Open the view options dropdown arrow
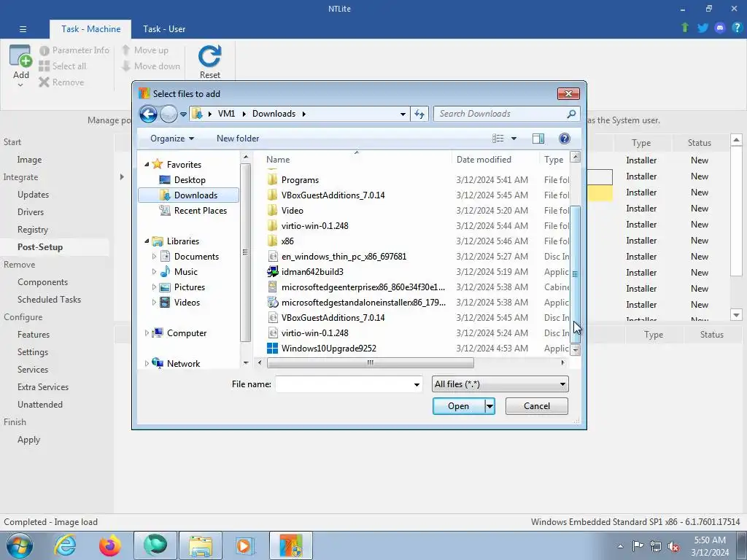This screenshot has width=747, height=560. tap(514, 139)
